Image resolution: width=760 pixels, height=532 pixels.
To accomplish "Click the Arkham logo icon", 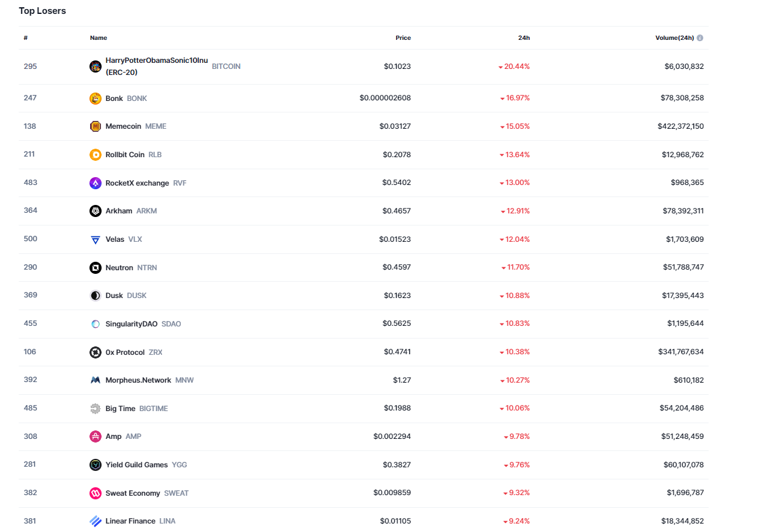I will click(95, 211).
